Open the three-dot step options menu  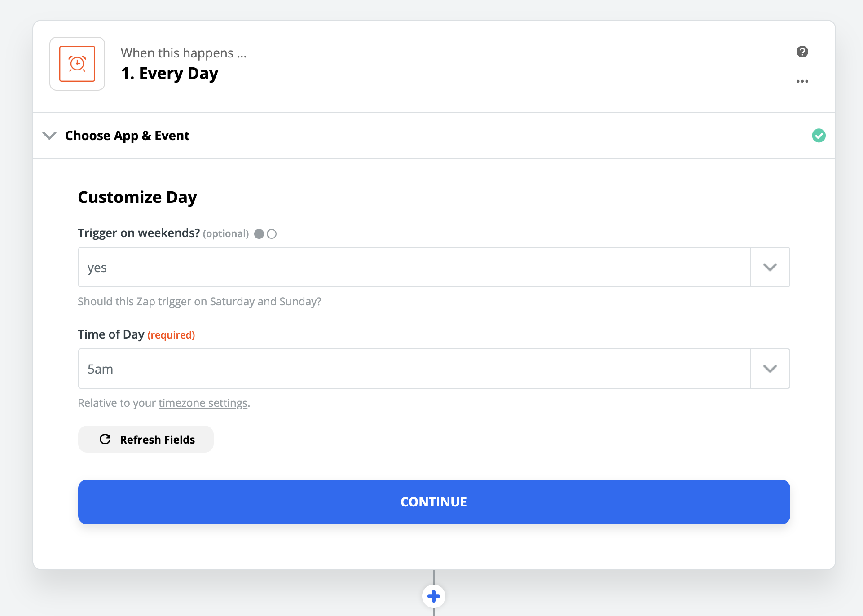pyautogui.click(x=802, y=81)
